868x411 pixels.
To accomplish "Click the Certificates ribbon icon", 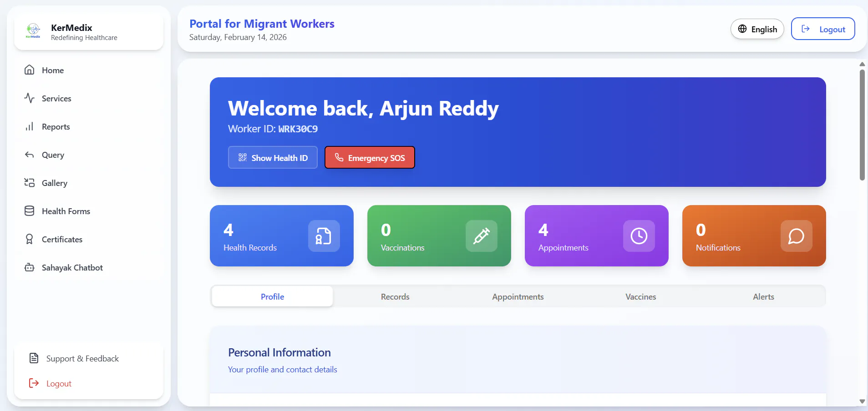I will tap(30, 239).
